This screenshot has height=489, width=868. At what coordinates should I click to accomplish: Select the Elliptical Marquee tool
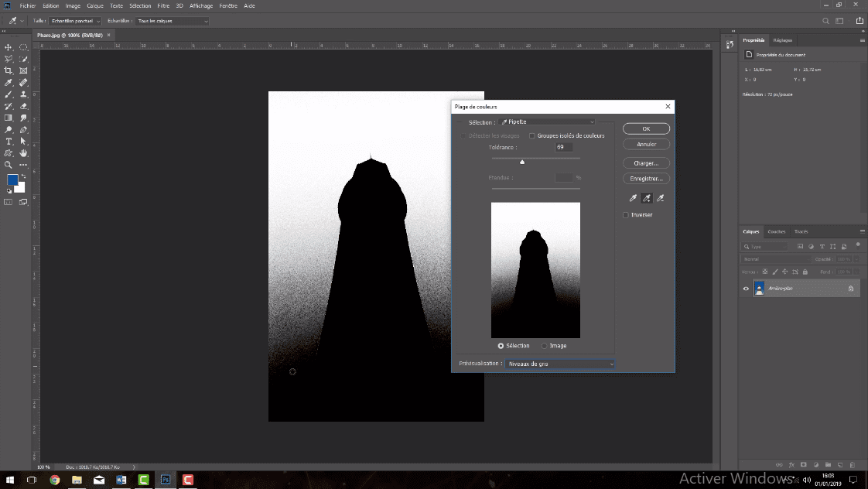[23, 48]
